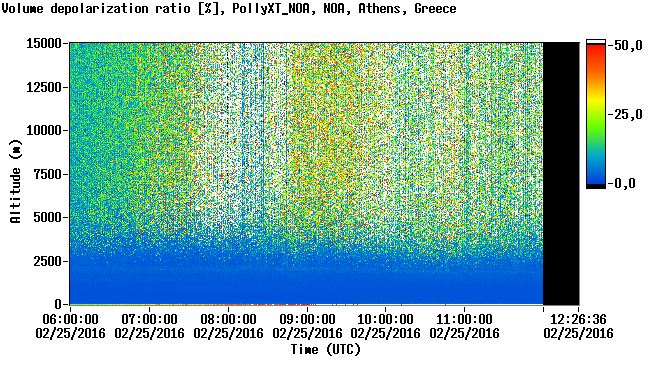Select the 10:00:00 time tick label
Viewport: 665px width, 389px height.
(386, 319)
